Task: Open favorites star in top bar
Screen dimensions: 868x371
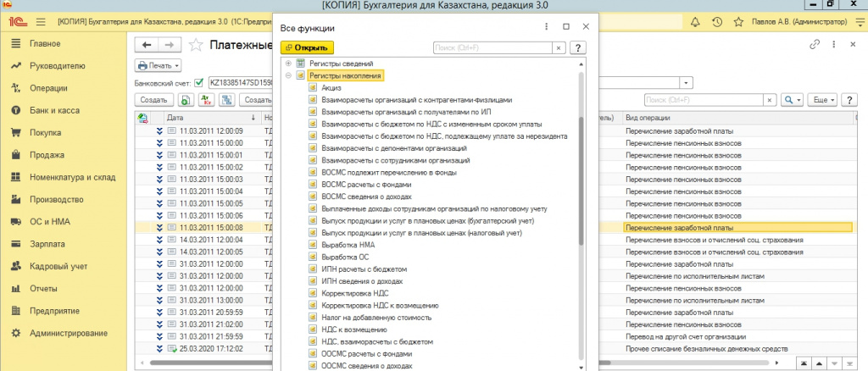Action: (x=738, y=22)
